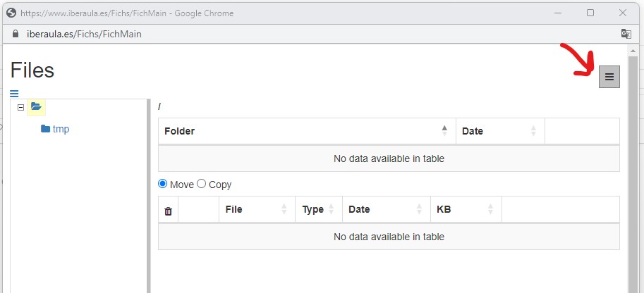Click the padlock site security icon

point(16,34)
